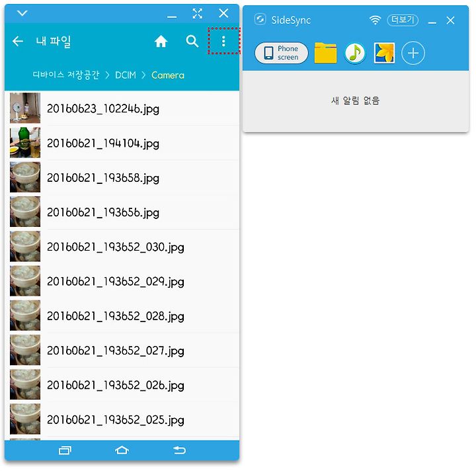The image size is (476, 471).
Task: Open file 20160621_193656.jpg
Action: coord(122,212)
